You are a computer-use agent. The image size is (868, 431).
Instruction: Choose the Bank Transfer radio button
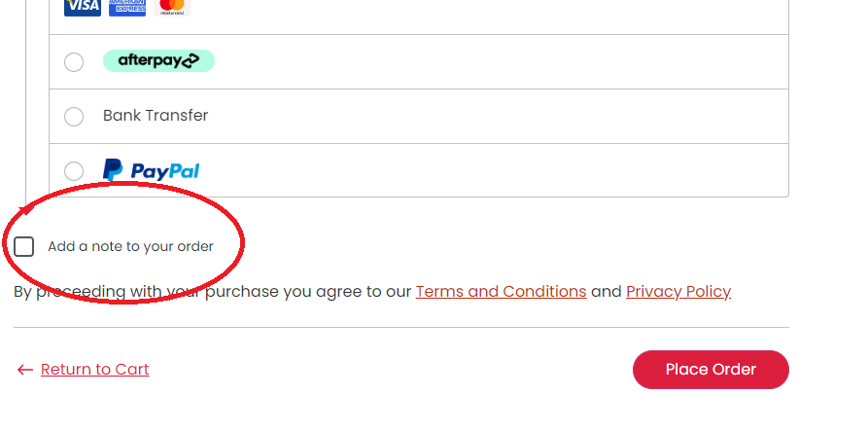(x=74, y=117)
